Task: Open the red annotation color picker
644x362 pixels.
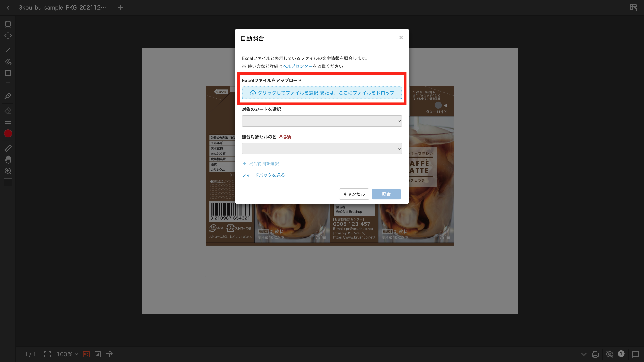Action: point(8,134)
